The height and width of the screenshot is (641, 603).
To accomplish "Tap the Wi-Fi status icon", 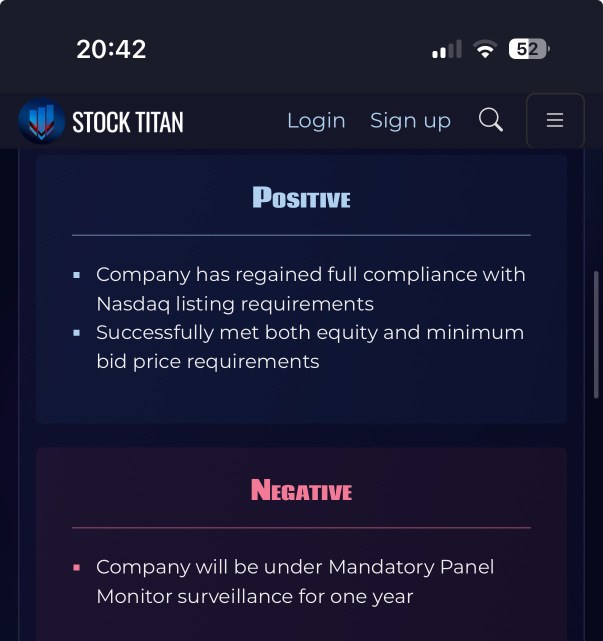I will [485, 49].
